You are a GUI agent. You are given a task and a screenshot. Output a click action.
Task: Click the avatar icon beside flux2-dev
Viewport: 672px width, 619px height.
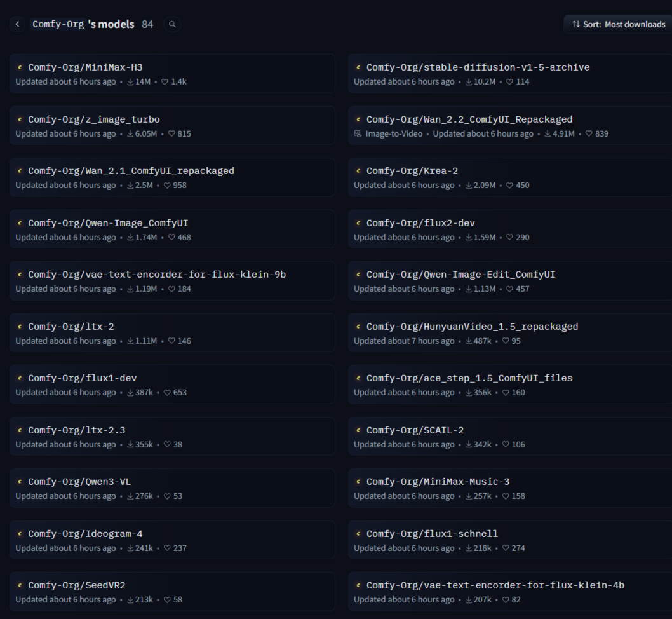point(358,223)
